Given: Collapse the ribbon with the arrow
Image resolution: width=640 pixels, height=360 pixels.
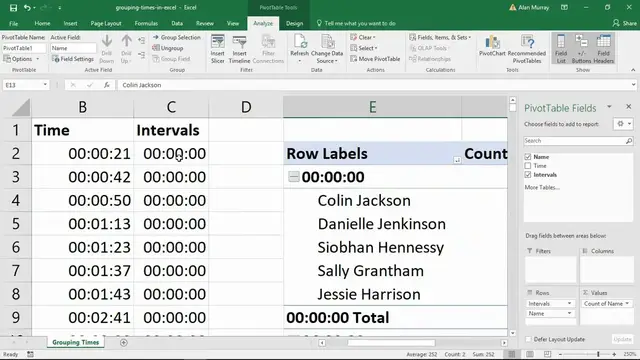Looking at the screenshot, I should (x=633, y=70).
